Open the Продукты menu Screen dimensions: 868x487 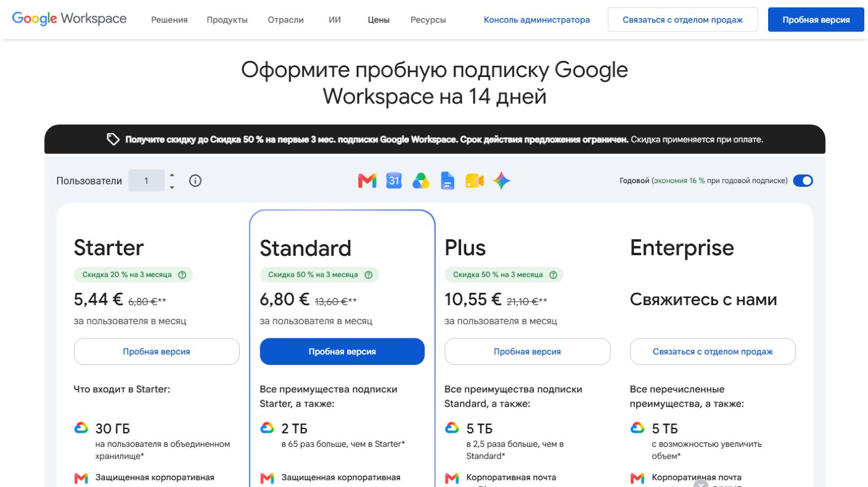227,20
